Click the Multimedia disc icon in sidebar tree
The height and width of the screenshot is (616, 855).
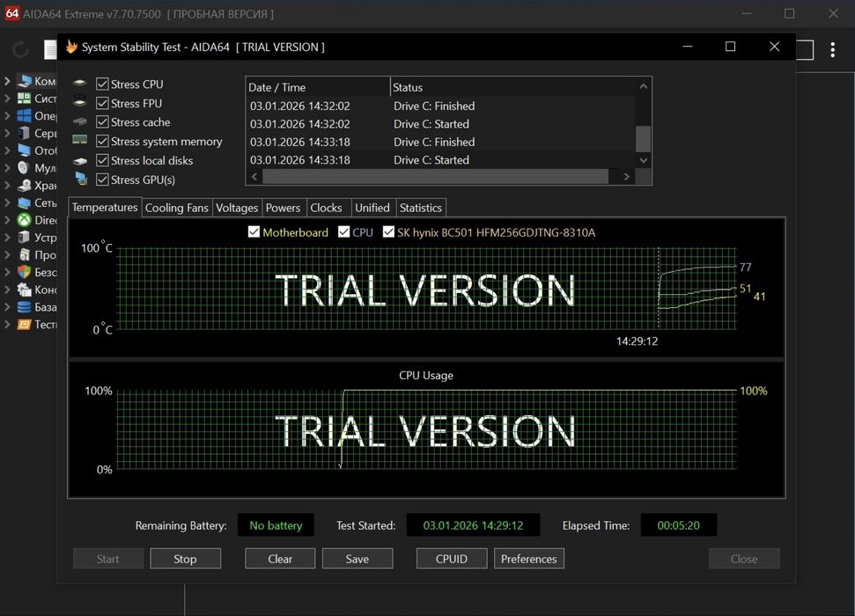[x=24, y=168]
